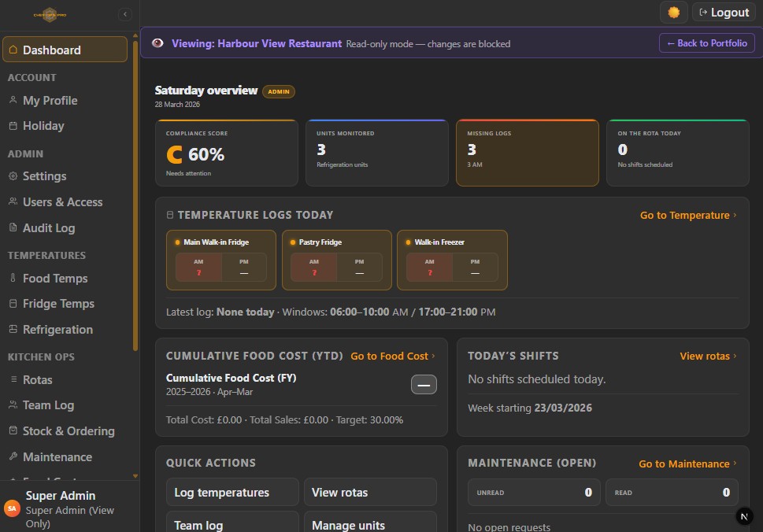
Task: Click the Team Log people icon
Action: (13, 405)
